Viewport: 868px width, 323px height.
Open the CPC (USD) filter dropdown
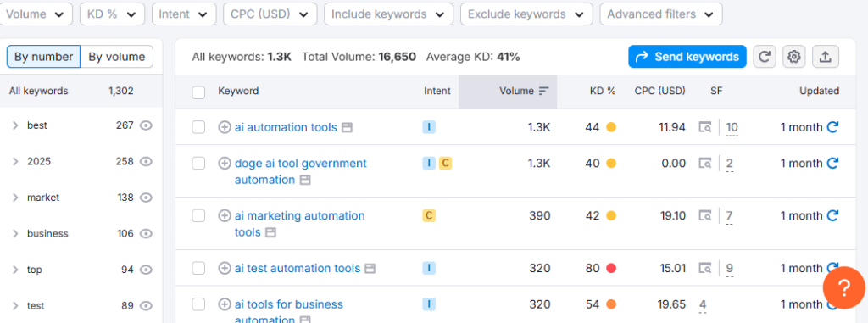270,14
